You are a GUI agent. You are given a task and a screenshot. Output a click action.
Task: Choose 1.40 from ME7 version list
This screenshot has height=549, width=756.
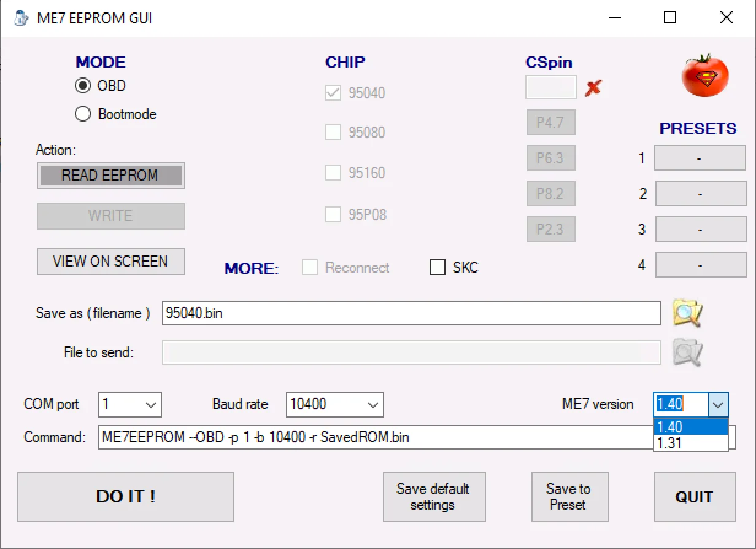click(690, 427)
